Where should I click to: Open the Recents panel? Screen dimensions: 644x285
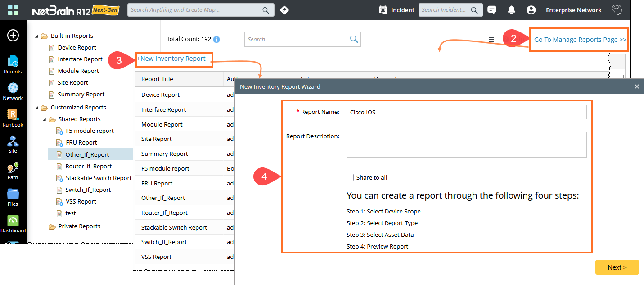[13, 65]
